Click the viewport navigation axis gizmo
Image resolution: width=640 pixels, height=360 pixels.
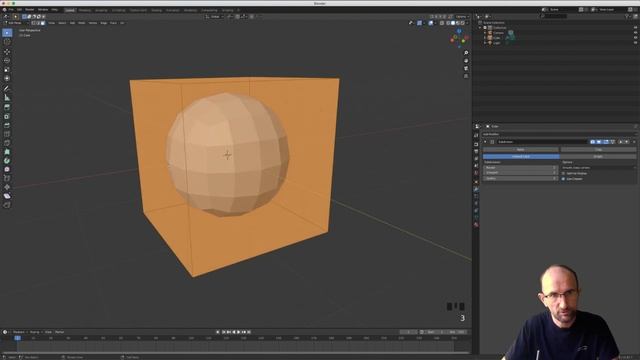[x=459, y=38]
